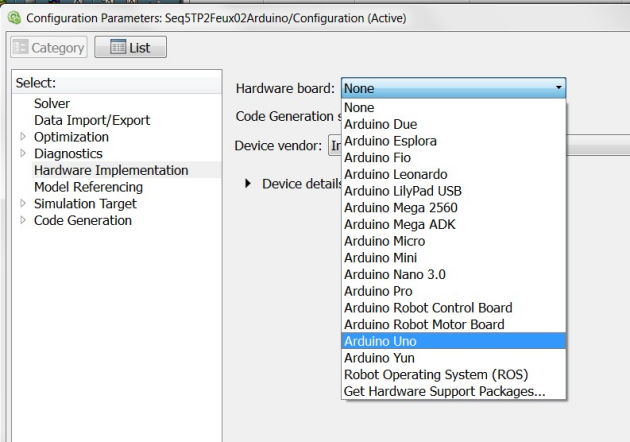The height and width of the screenshot is (442, 630).
Task: Open the Code Generation pane
Action: click(x=83, y=220)
